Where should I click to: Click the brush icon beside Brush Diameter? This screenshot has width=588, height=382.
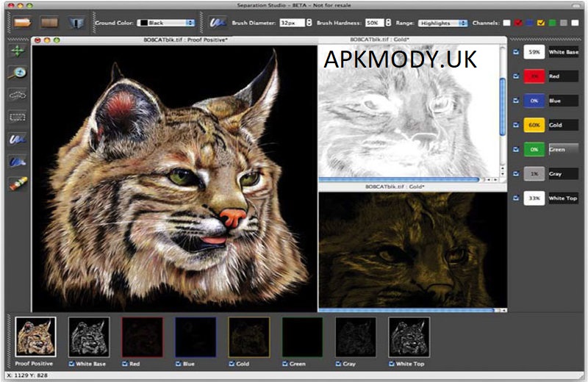click(218, 23)
